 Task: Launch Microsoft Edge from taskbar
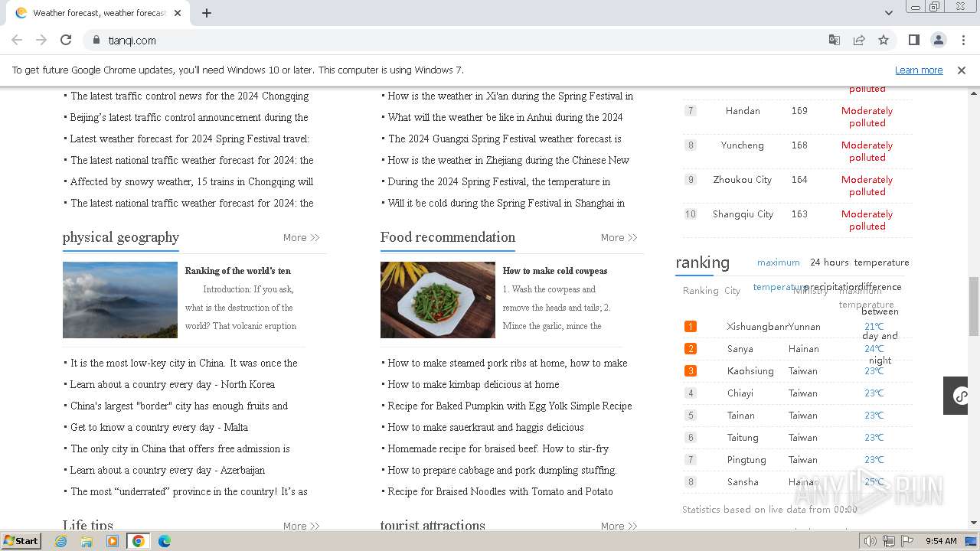[165, 541]
